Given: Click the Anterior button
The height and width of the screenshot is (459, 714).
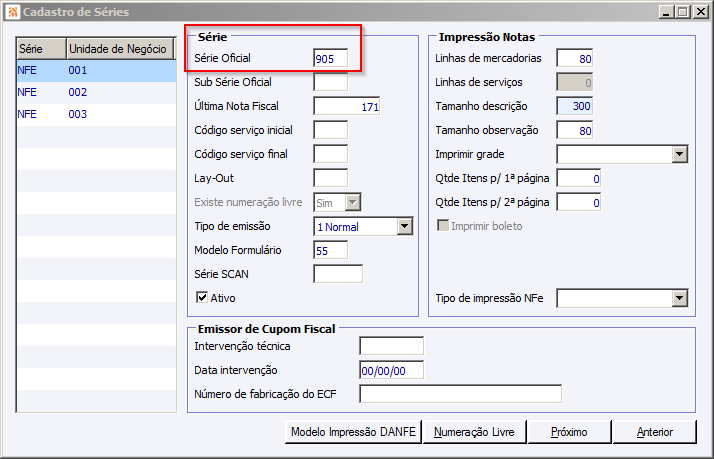Looking at the screenshot, I should click(655, 432).
